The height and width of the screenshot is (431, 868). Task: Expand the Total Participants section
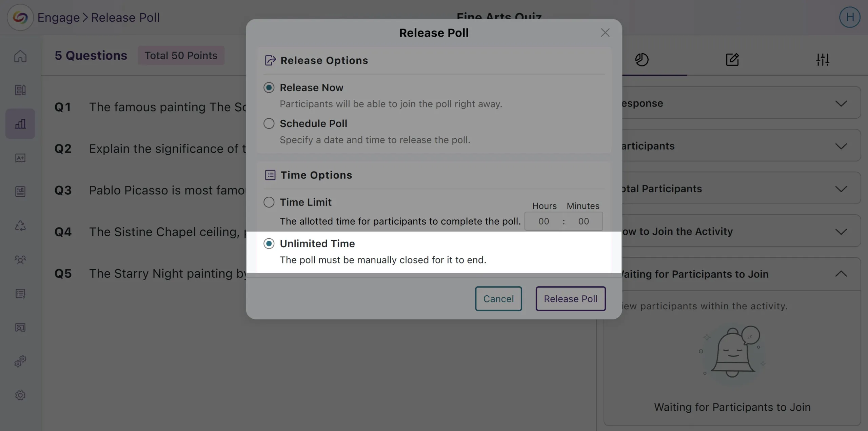(x=841, y=189)
